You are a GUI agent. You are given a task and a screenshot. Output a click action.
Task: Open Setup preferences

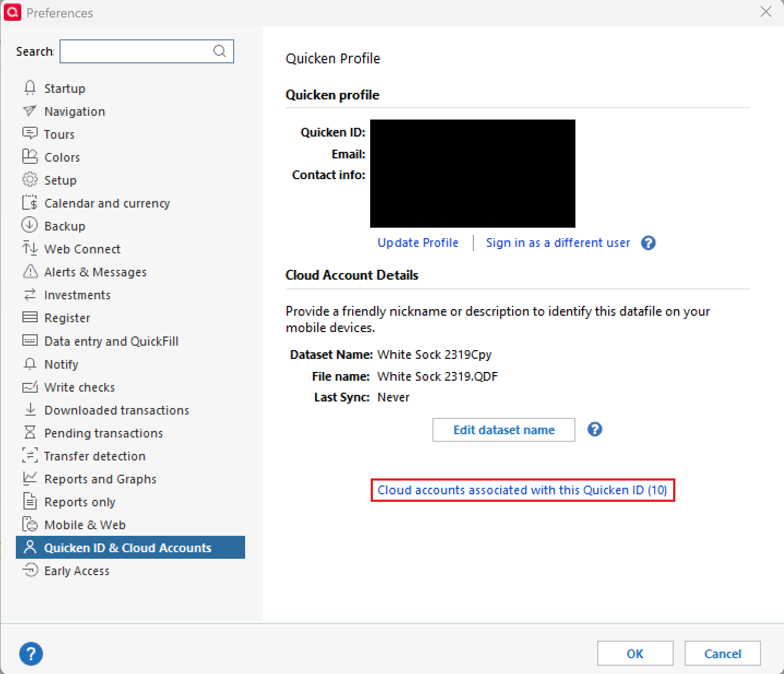(61, 180)
